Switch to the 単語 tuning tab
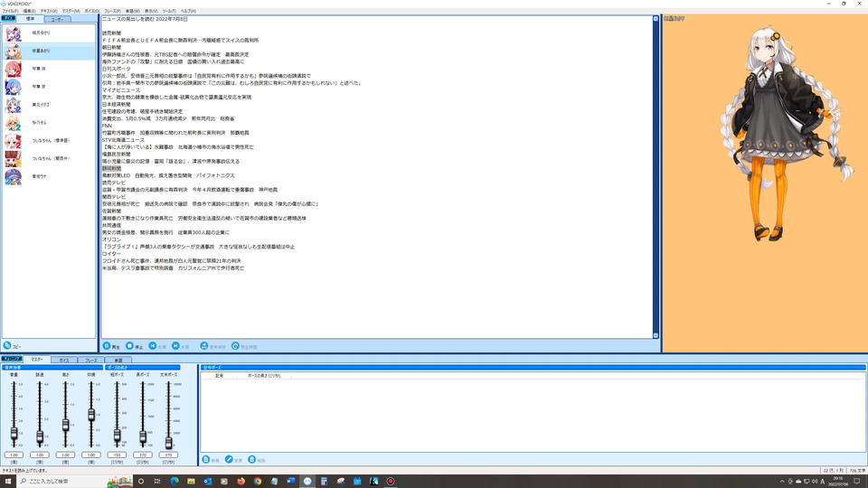This screenshot has height=488, width=868. pos(118,361)
